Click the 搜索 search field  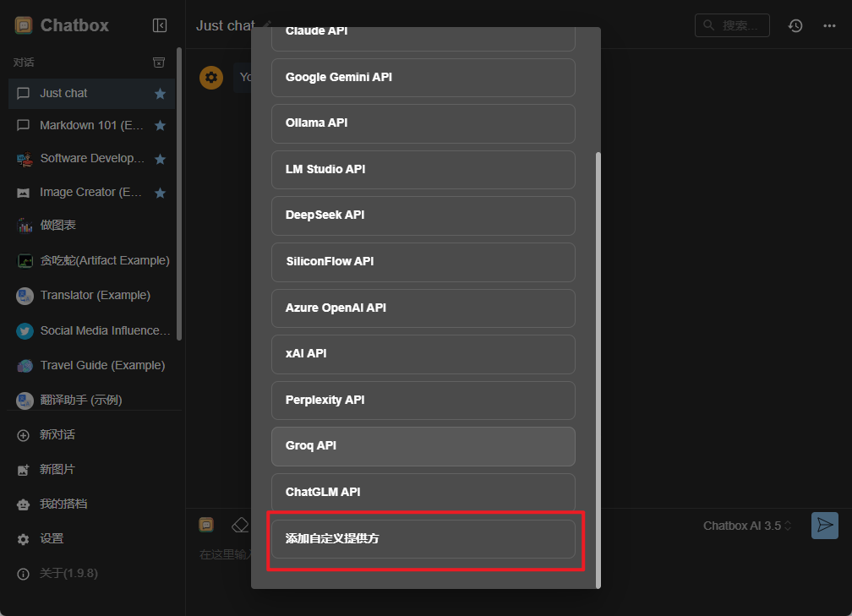[x=732, y=25]
